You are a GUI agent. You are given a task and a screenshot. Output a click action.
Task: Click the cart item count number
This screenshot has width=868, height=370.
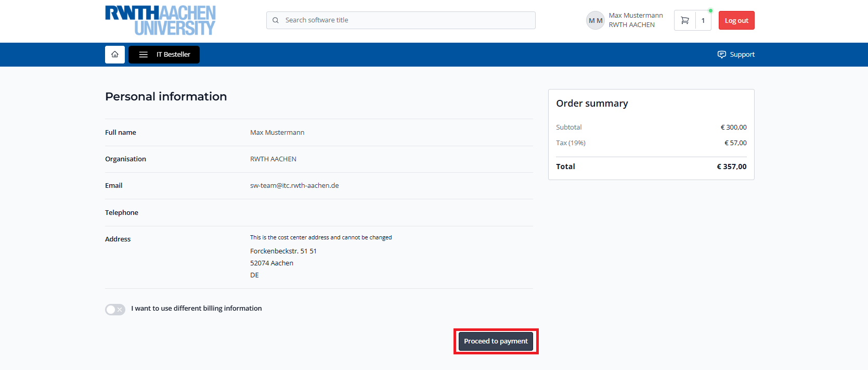(x=703, y=21)
